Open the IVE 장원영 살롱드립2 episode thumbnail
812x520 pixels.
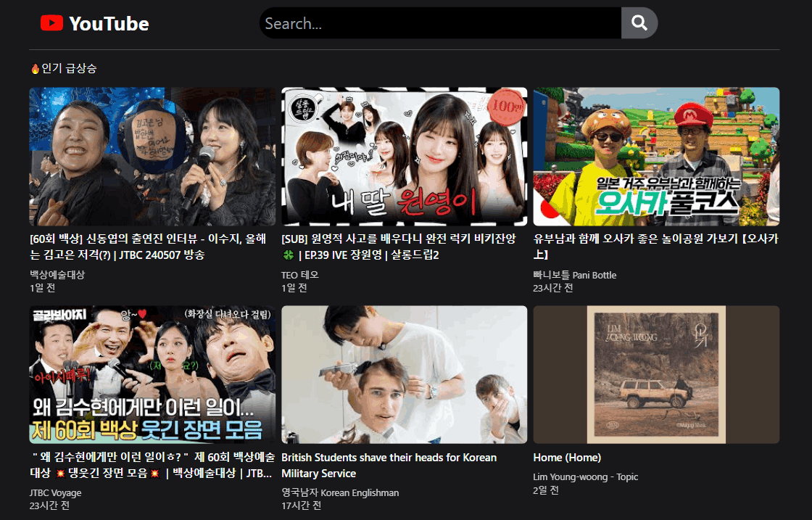[x=404, y=156]
